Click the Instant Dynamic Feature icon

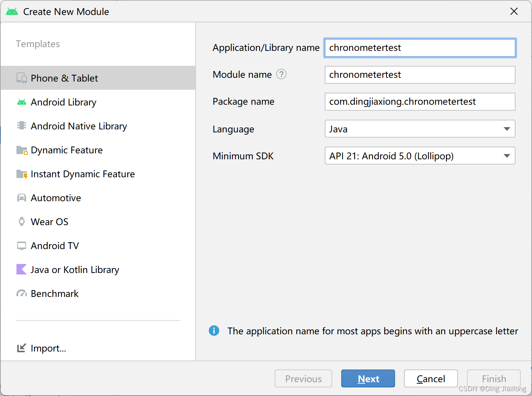tap(22, 174)
